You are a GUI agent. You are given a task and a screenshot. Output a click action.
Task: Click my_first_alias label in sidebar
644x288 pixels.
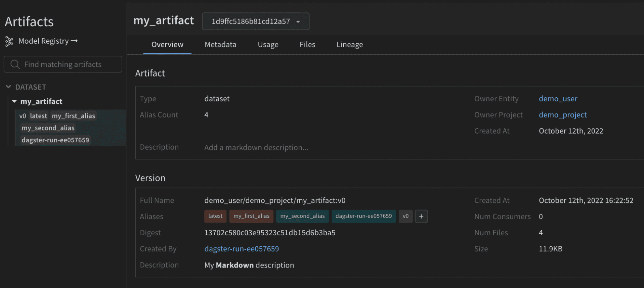click(x=74, y=116)
